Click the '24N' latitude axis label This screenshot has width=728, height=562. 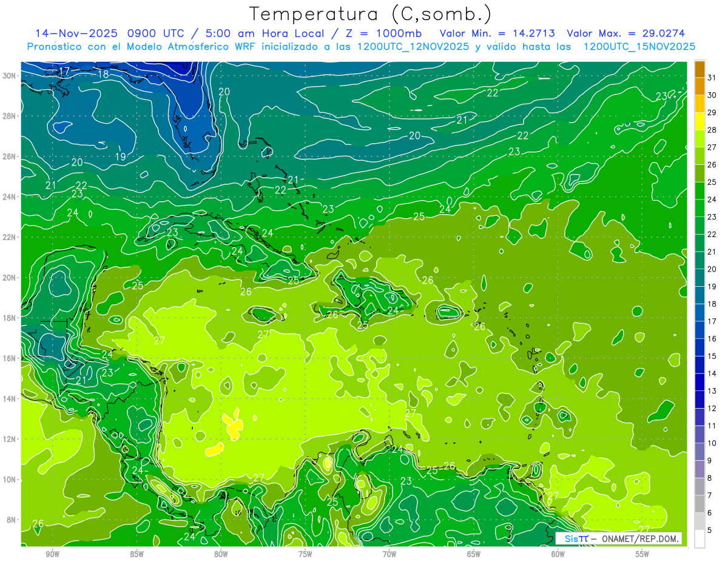10,197
